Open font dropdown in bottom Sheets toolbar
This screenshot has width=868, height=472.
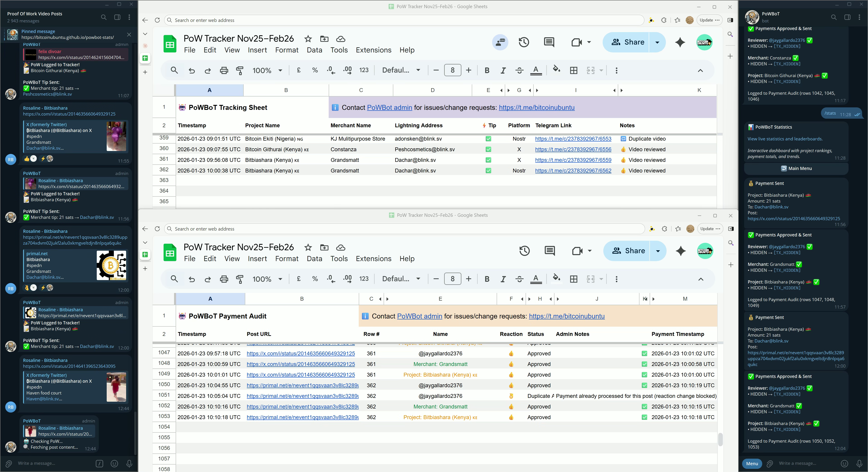pos(401,279)
